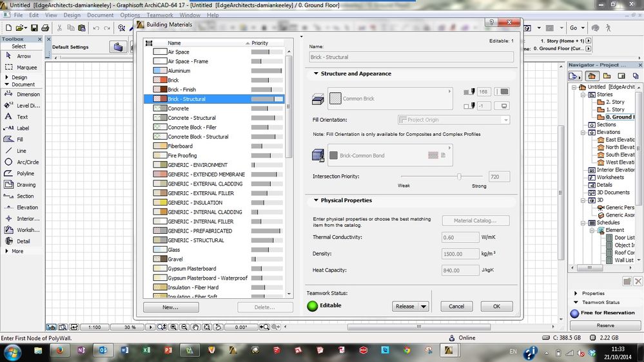Collapse the Structure and Appearance section
The height and width of the screenshot is (362, 644).
pos(317,74)
